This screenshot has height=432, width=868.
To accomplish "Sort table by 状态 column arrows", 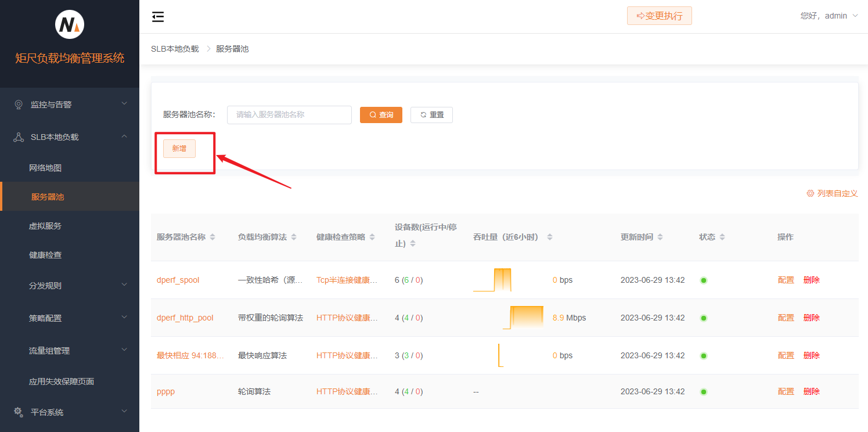I will (722, 237).
